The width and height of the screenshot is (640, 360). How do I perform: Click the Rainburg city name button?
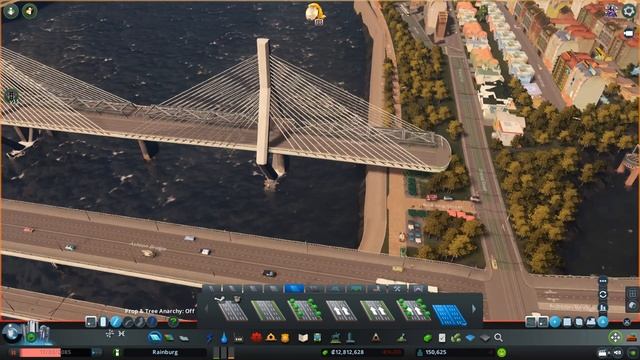[165, 352]
